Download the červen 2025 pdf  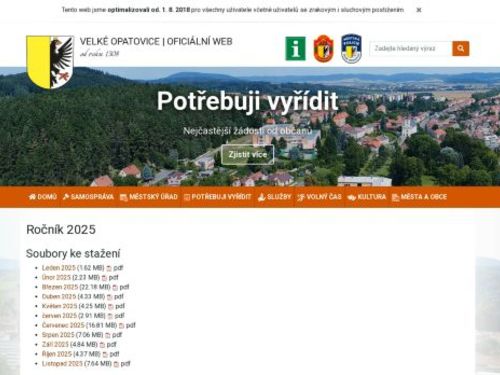pyautogui.click(x=59, y=316)
